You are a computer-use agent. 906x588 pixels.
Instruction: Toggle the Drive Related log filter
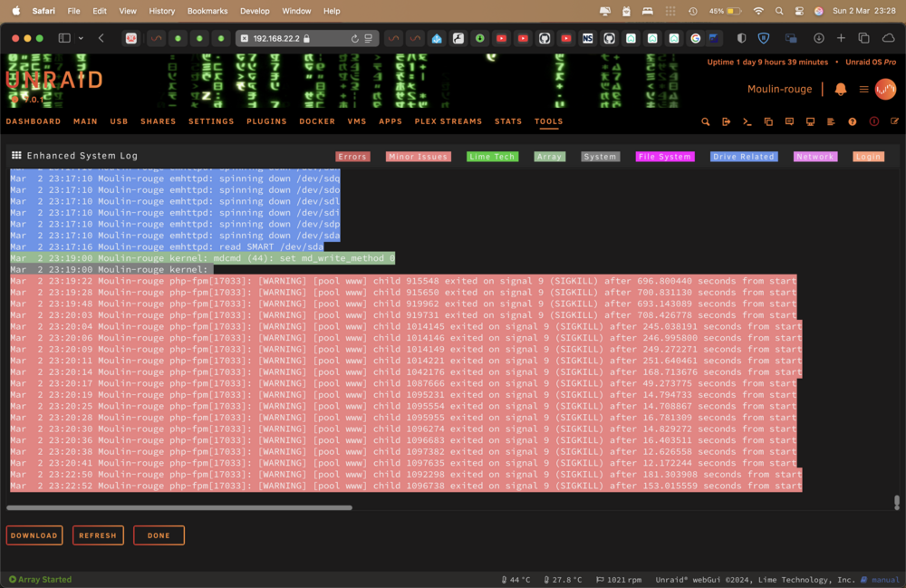pyautogui.click(x=744, y=157)
